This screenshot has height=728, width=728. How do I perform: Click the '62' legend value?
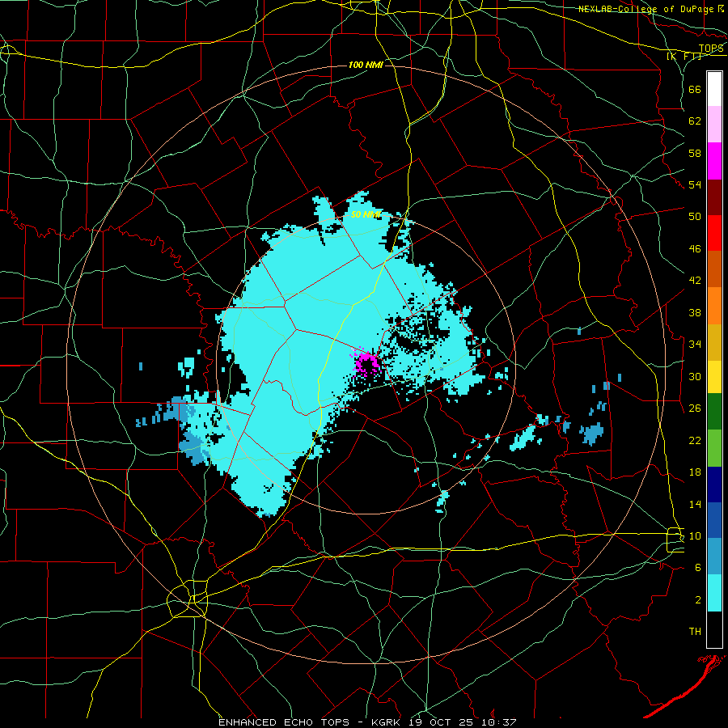pyautogui.click(x=695, y=121)
